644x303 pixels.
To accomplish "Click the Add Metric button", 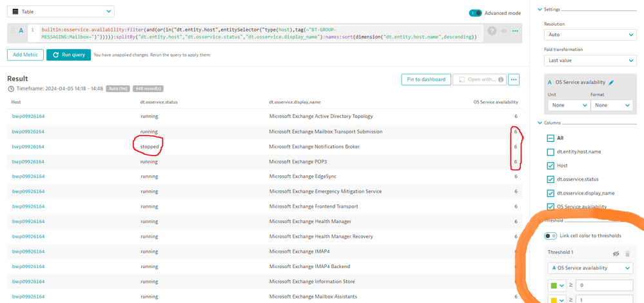I will (26, 55).
